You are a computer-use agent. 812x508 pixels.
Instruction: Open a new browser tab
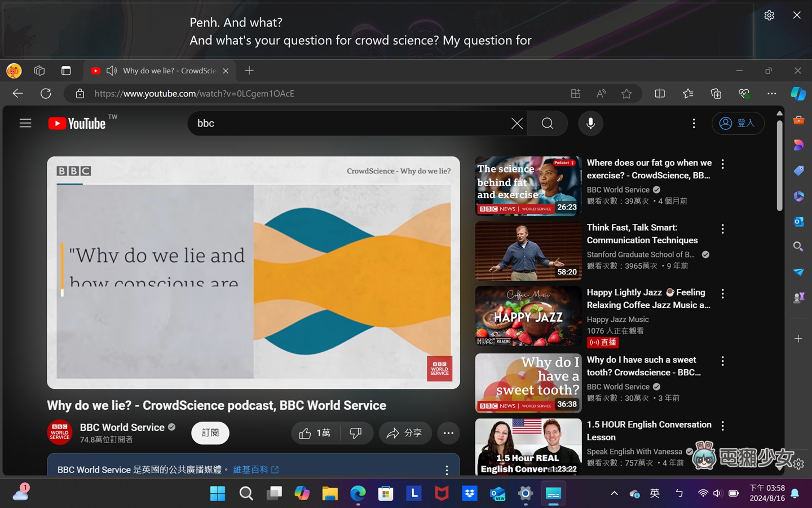coord(249,71)
